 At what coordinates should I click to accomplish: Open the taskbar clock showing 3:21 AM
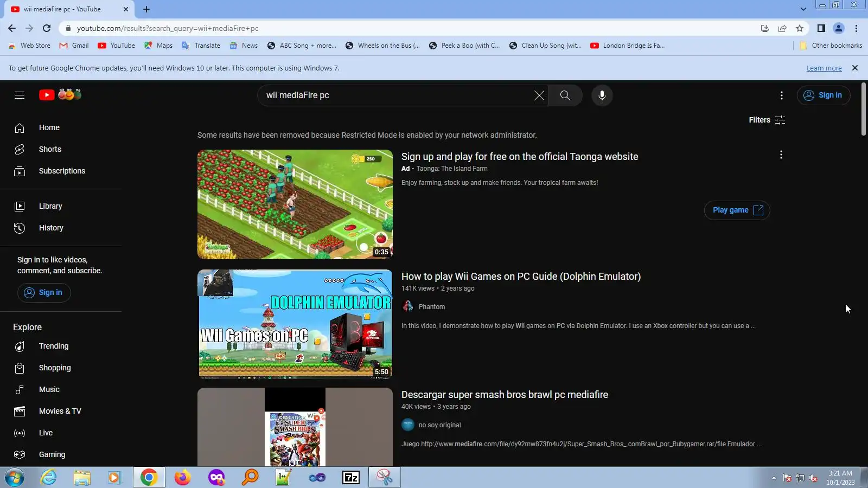pyautogui.click(x=840, y=478)
